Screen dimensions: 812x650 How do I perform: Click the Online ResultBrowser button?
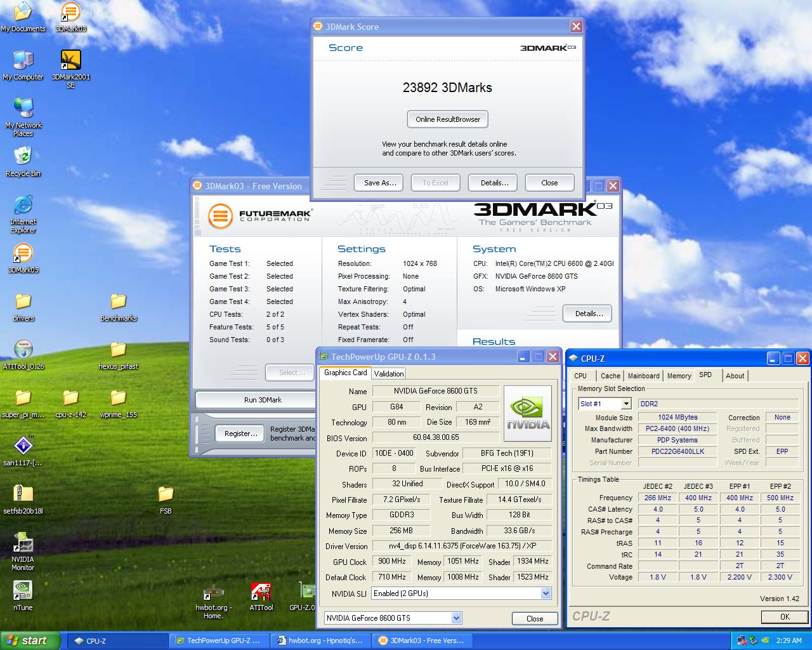coord(448,119)
